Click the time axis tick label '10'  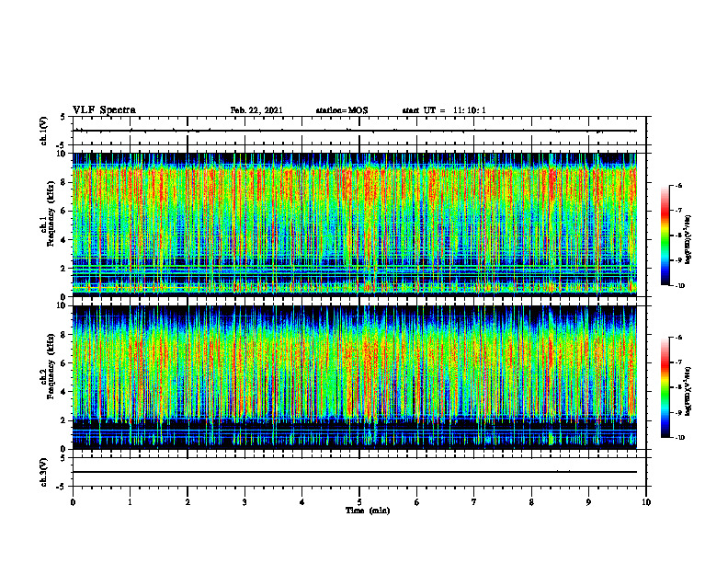click(x=646, y=502)
